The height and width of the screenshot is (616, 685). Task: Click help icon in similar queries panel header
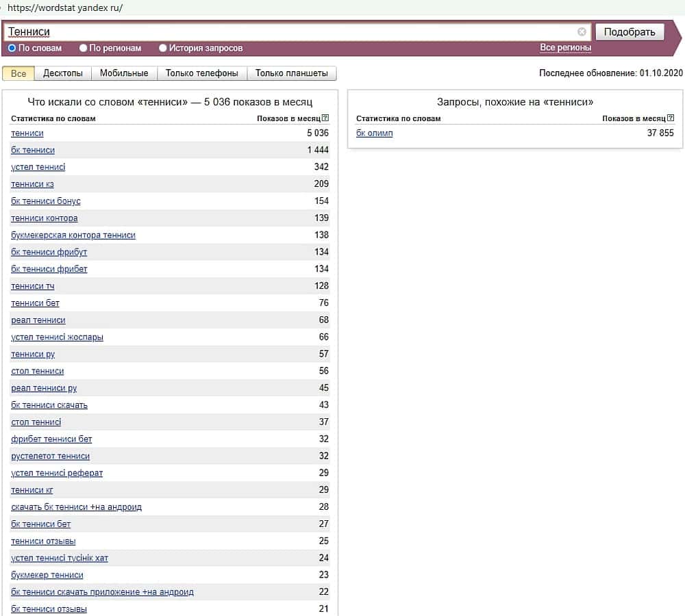coord(671,118)
